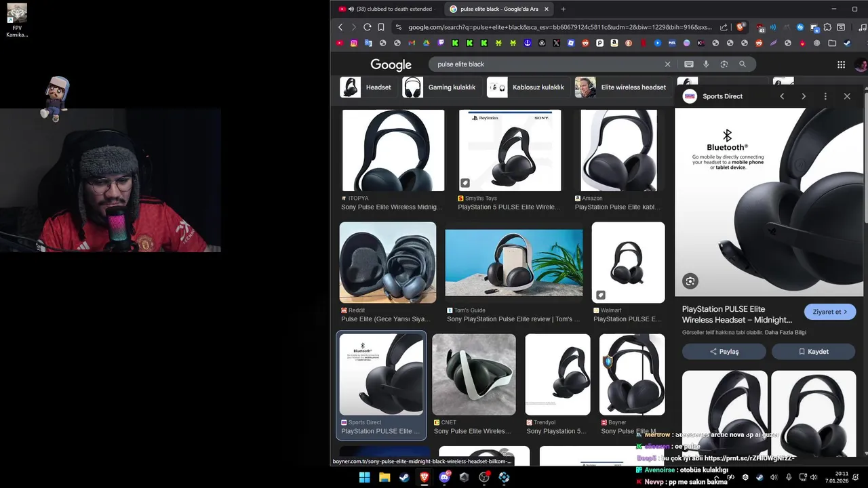The image size is (868, 488).
Task: Open the Walmart PlayStation PULSE image
Action: point(628,262)
